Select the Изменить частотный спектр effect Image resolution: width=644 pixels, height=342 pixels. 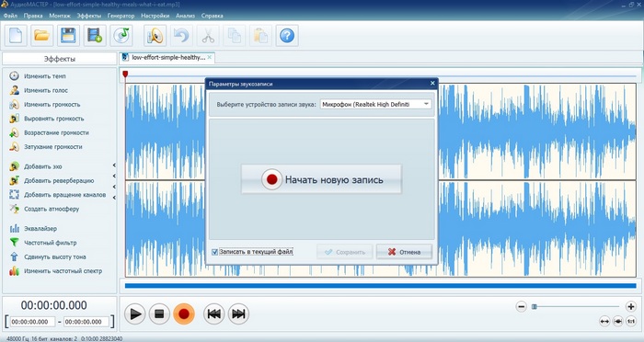tap(56, 271)
